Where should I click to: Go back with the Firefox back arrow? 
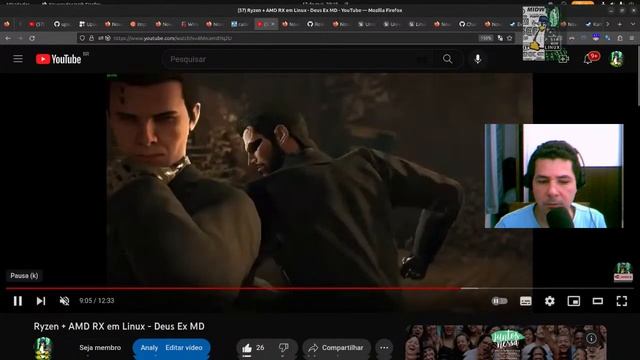coord(8,38)
